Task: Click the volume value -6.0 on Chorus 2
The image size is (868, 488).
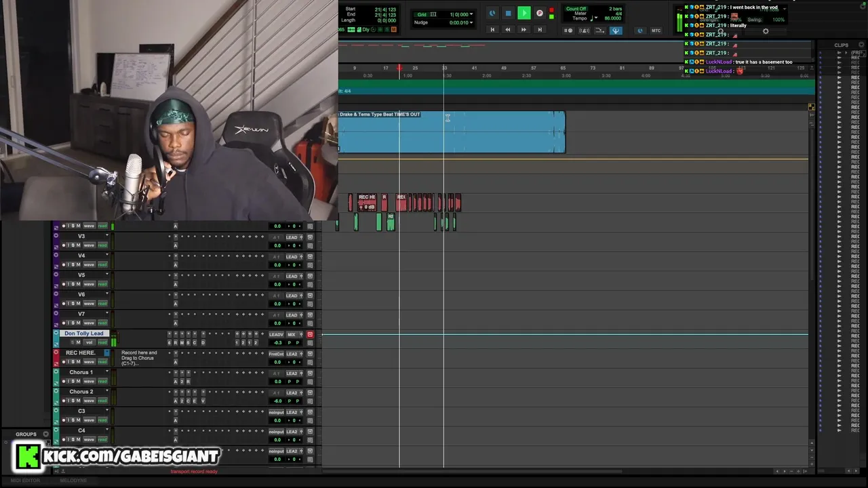Action: 277,401
